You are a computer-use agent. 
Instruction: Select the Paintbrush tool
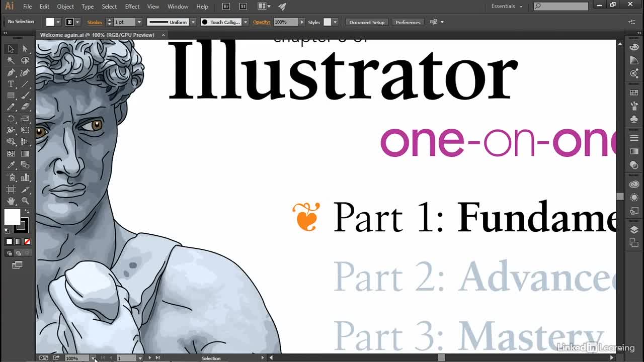(25, 96)
